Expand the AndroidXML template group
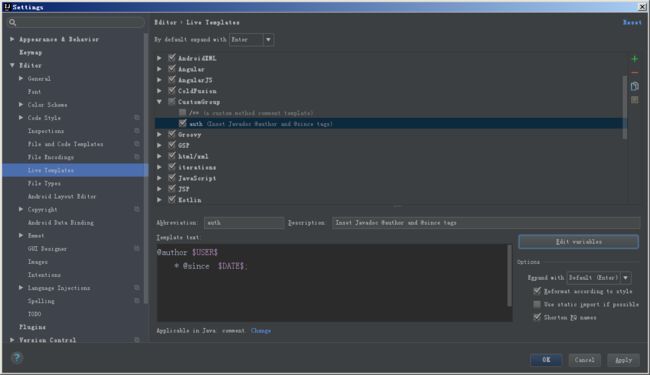650x375 pixels. 160,58
